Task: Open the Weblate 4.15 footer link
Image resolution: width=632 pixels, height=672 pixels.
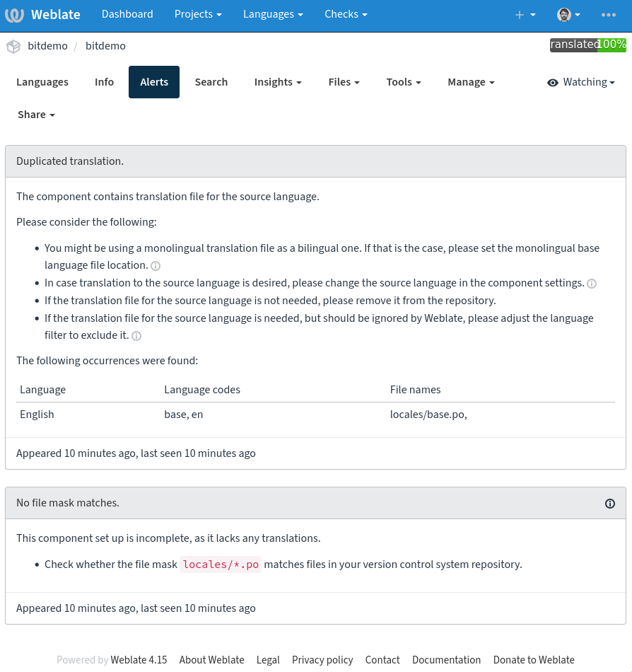Action: [139, 660]
